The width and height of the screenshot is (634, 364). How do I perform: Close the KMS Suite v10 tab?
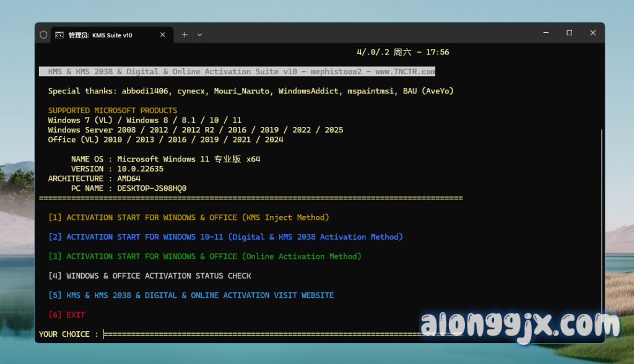pos(163,35)
